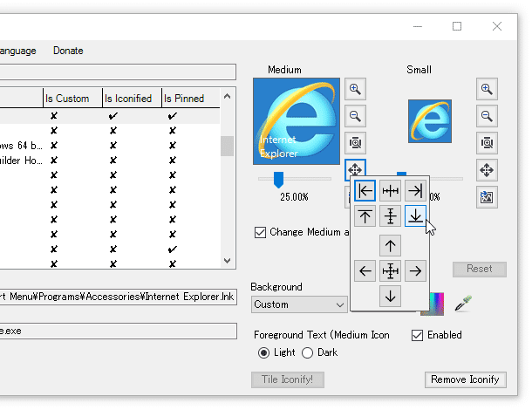Click the Tile Iconify! button

tap(288, 379)
